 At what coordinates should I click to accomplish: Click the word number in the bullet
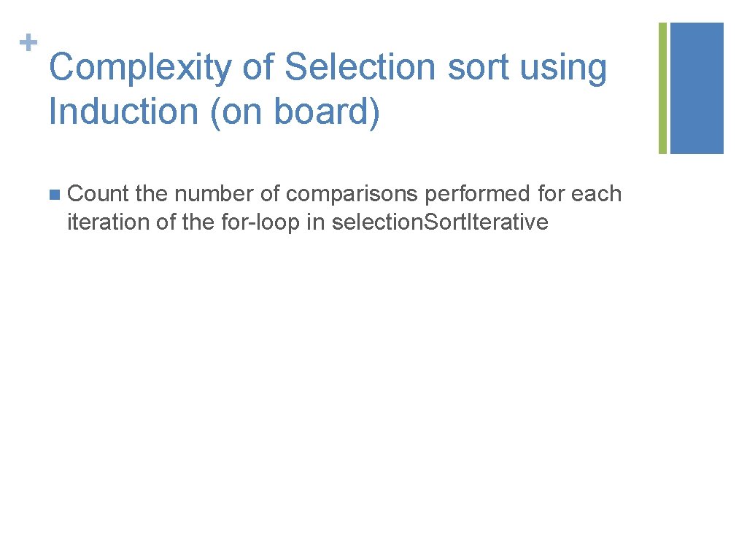(208, 194)
